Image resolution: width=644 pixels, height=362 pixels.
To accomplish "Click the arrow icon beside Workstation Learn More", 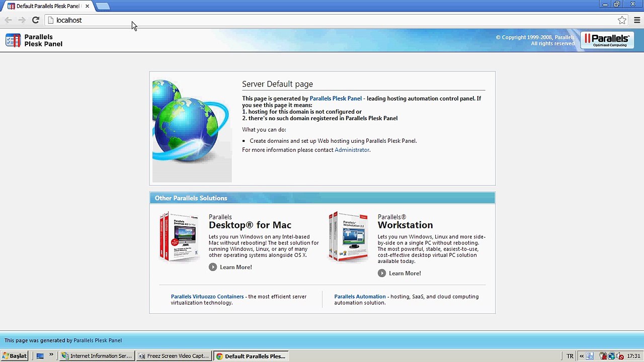I will click(382, 273).
